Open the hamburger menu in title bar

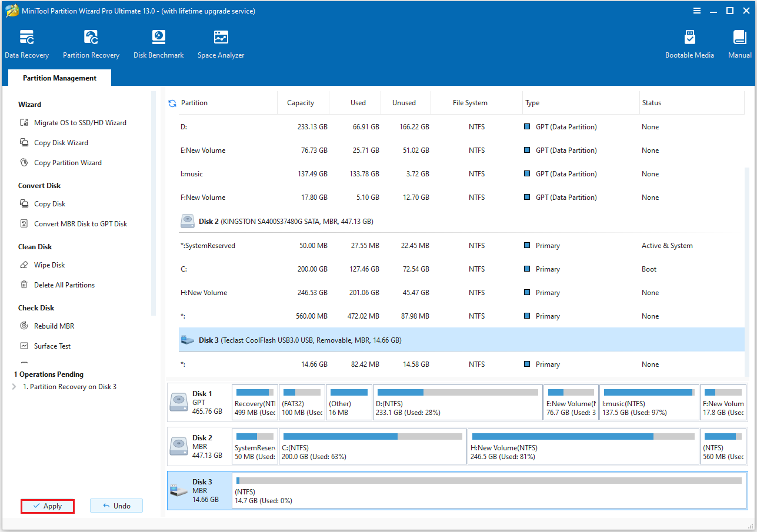tap(697, 11)
